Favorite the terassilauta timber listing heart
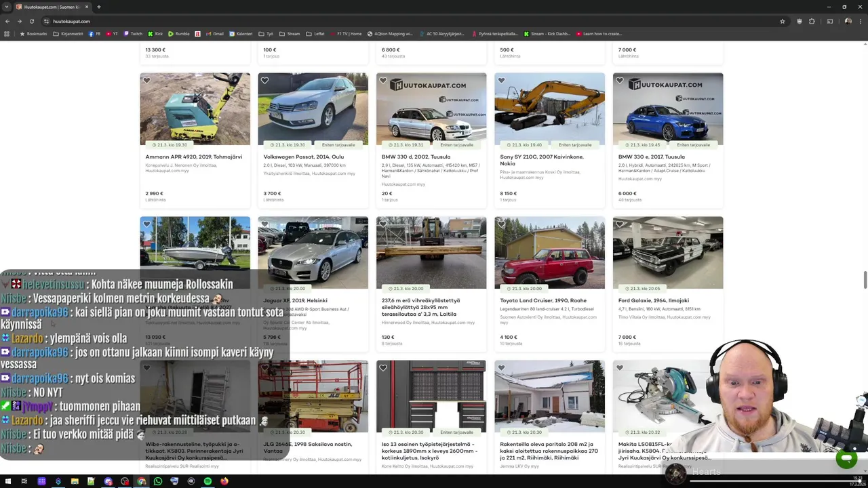 [383, 224]
